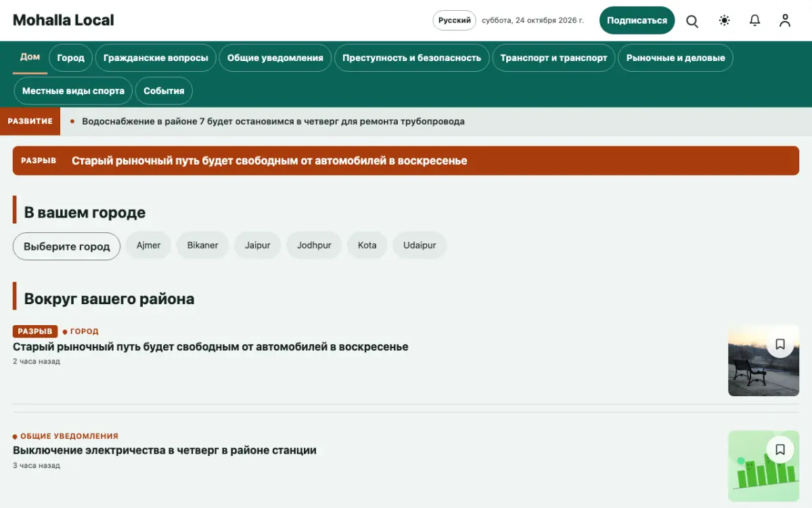Open the Гражданские вопросы section
812x508 pixels.
156,58
